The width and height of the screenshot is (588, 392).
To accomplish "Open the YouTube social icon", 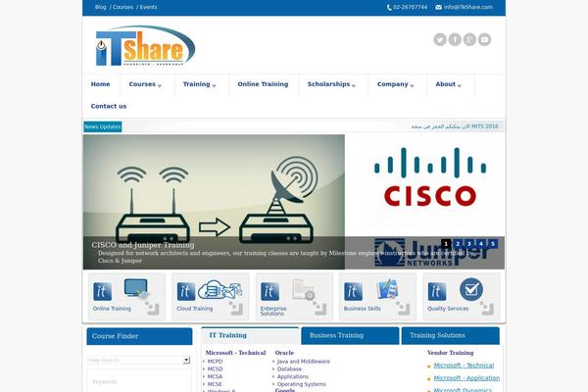I will pos(484,39).
